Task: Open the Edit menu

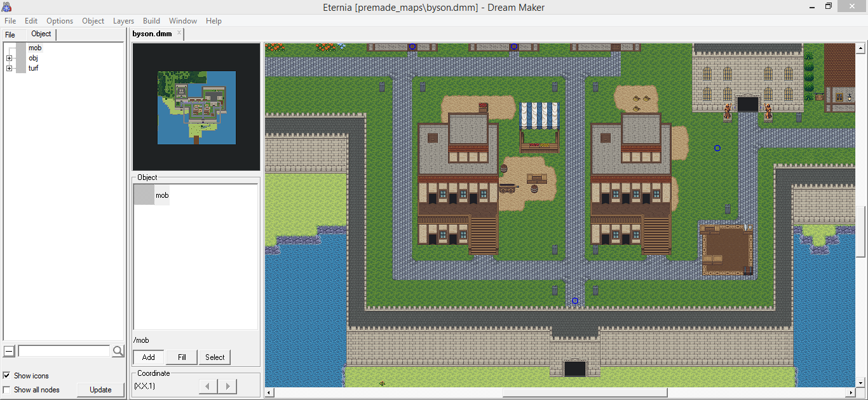Action: [x=31, y=21]
